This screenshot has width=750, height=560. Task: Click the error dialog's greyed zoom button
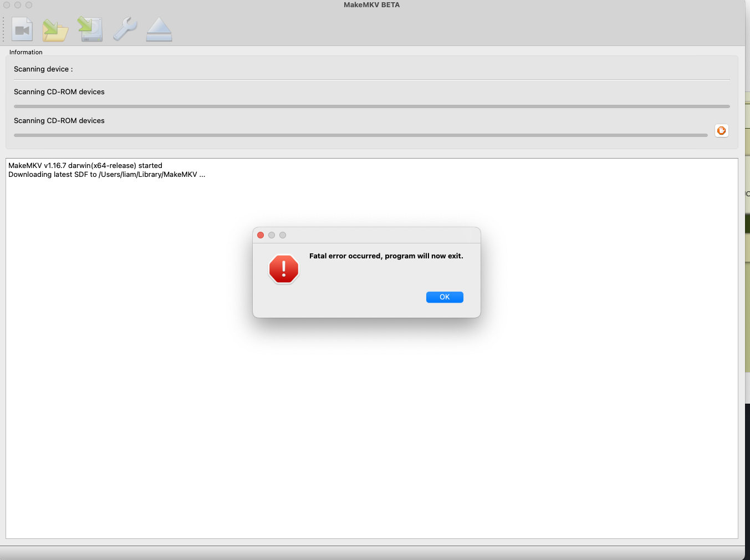[283, 235]
